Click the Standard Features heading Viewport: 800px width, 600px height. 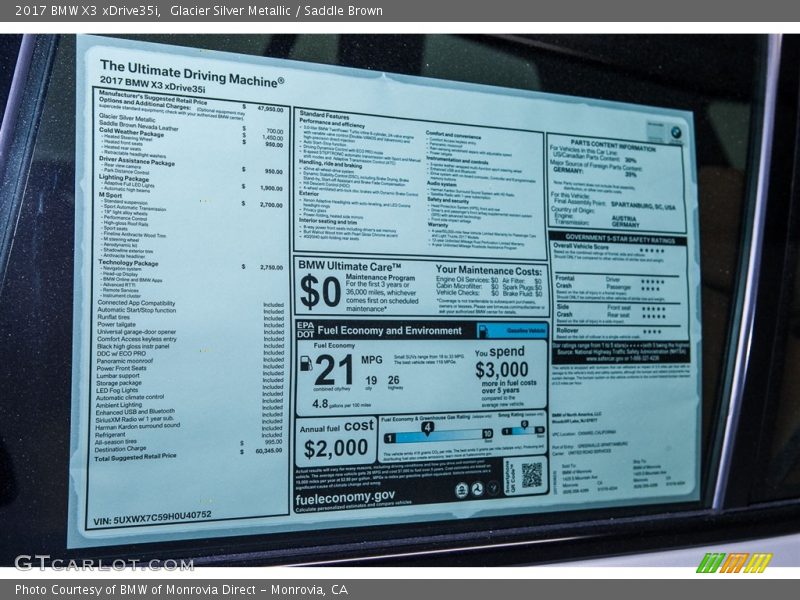324,115
